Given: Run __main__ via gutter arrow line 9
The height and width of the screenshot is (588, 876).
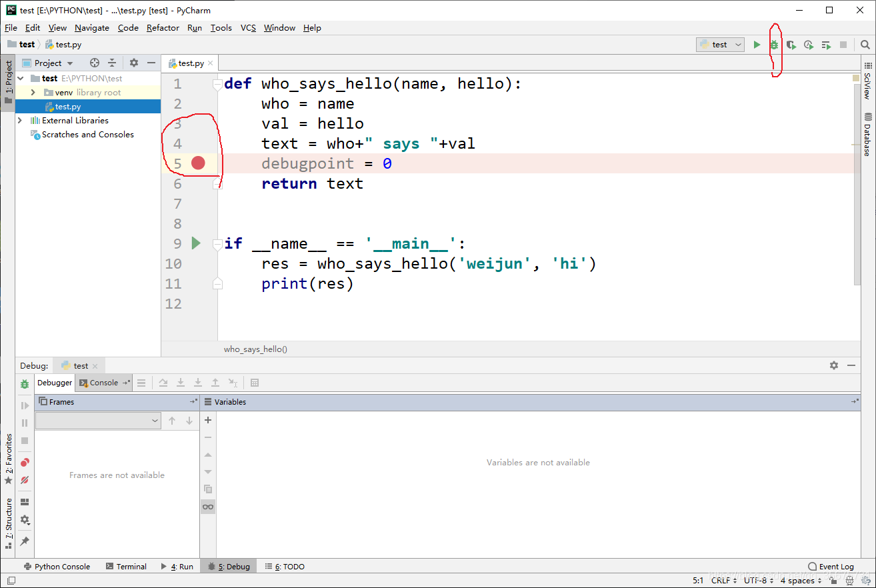Looking at the screenshot, I should coord(196,243).
